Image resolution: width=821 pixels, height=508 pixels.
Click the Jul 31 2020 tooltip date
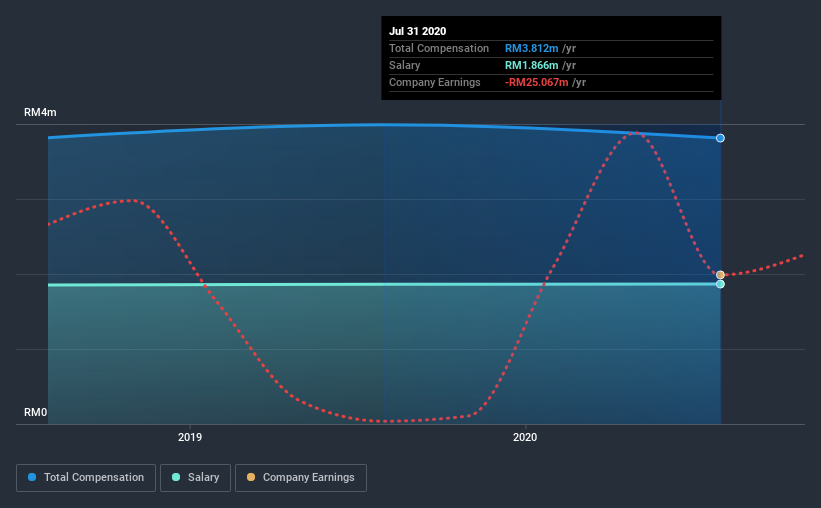(417, 31)
